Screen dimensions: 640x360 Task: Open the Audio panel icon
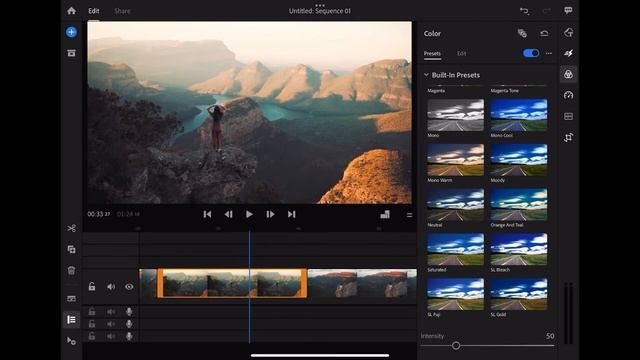pos(569,116)
